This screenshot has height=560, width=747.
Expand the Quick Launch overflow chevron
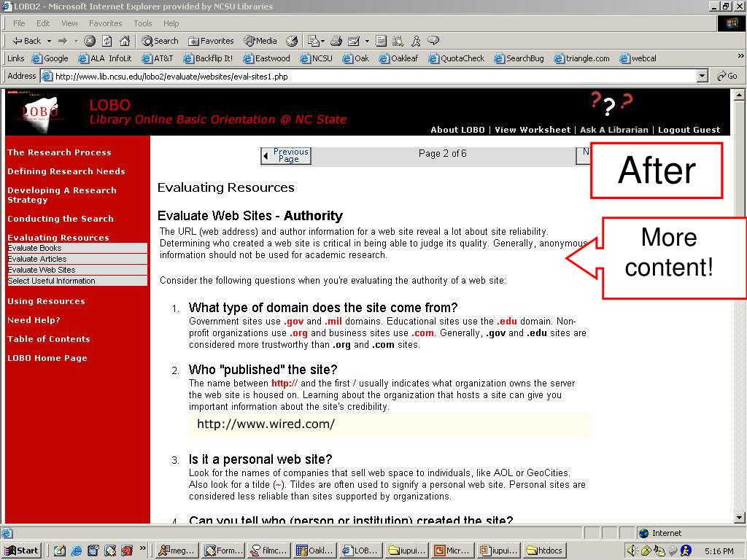142,548
